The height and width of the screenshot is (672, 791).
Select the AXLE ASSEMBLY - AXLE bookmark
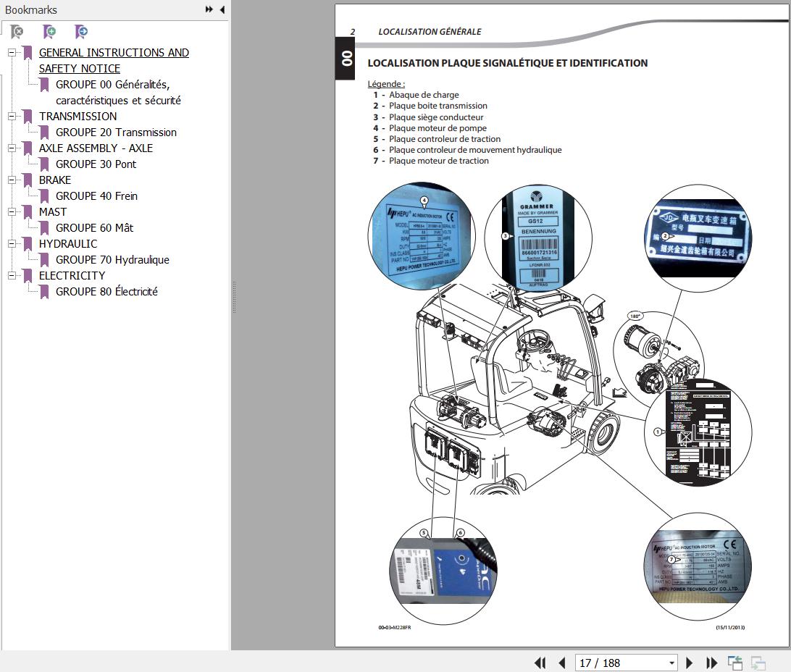[96, 148]
